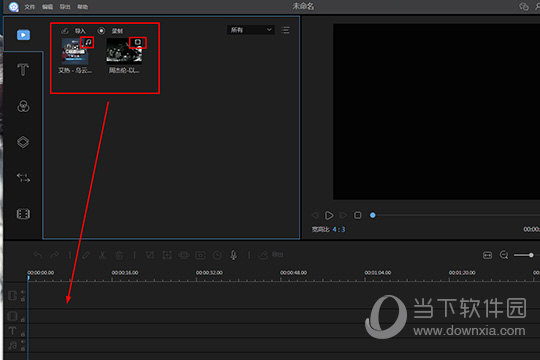Open the Text panel in sidebar

tap(23, 70)
